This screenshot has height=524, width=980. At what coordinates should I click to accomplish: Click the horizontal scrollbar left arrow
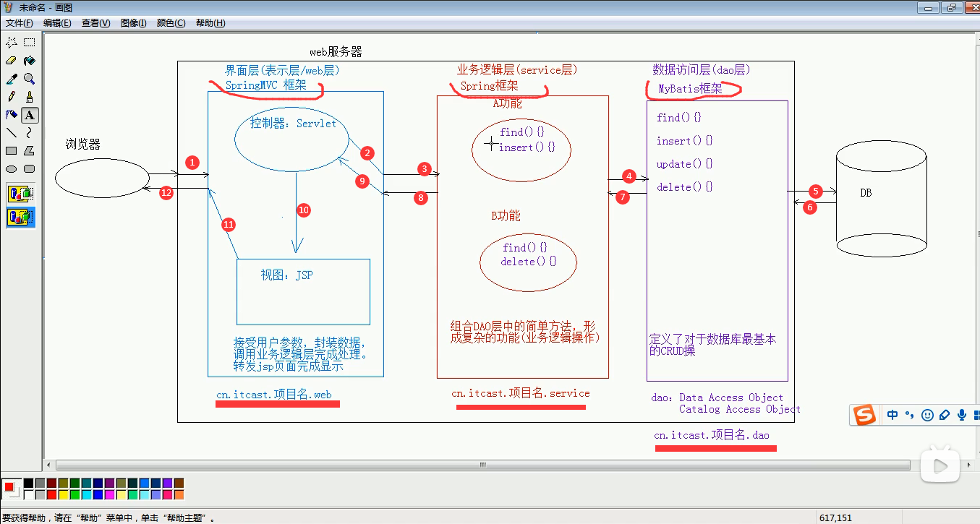pyautogui.click(x=49, y=465)
